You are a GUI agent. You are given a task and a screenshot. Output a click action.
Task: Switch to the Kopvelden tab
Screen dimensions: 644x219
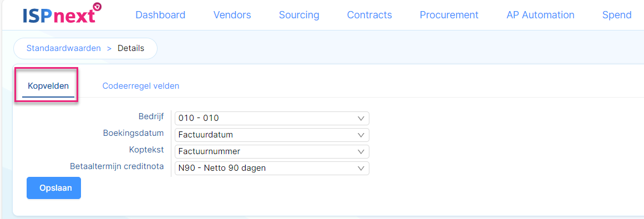pyautogui.click(x=48, y=86)
